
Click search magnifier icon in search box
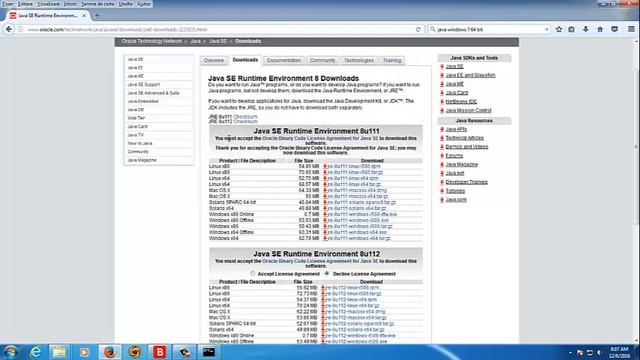click(433, 29)
